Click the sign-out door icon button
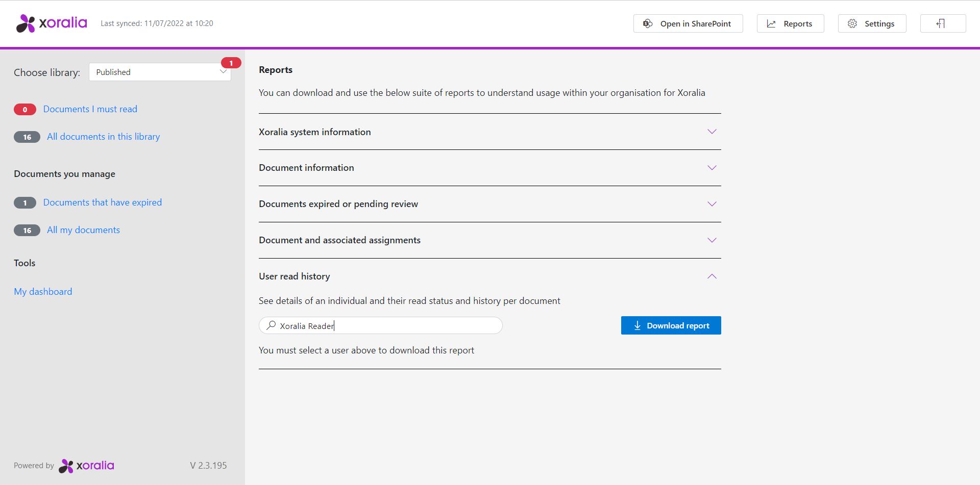 [x=943, y=23]
